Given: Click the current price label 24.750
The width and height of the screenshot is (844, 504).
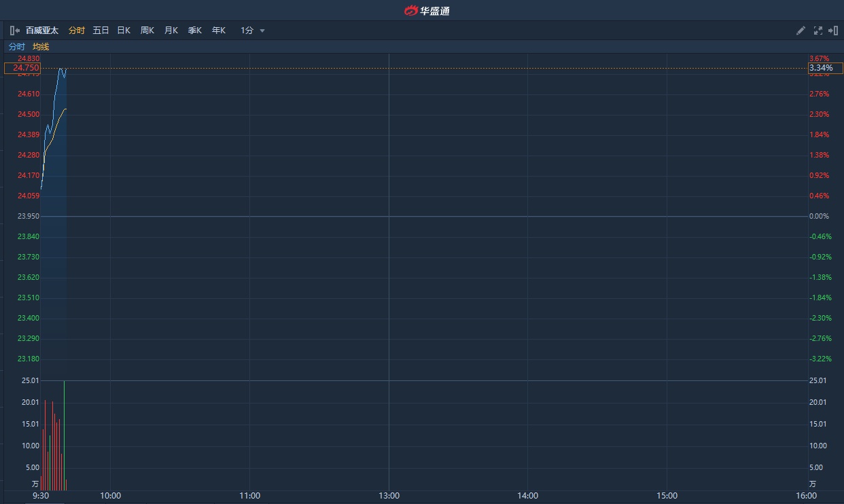Looking at the screenshot, I should click(22, 68).
